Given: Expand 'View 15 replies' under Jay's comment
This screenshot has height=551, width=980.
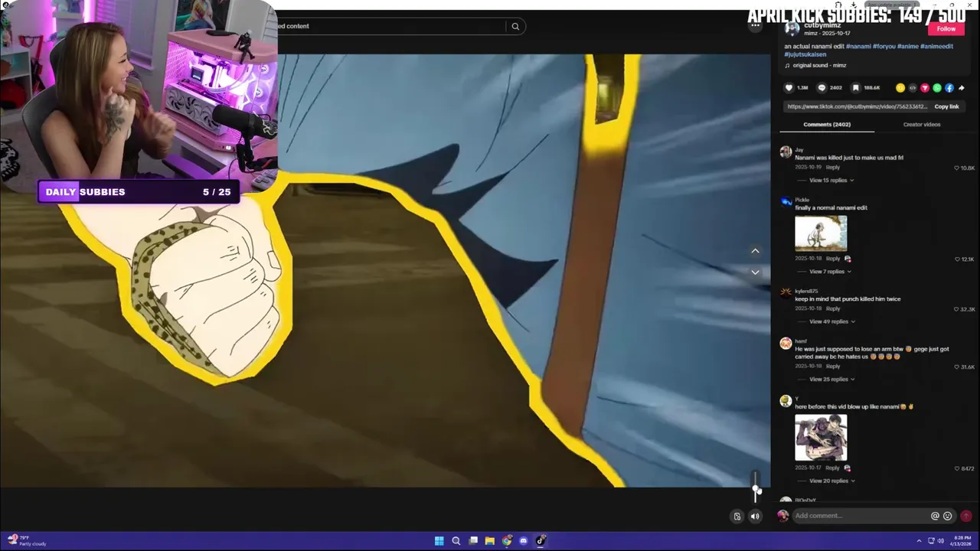Looking at the screenshot, I should click(831, 181).
